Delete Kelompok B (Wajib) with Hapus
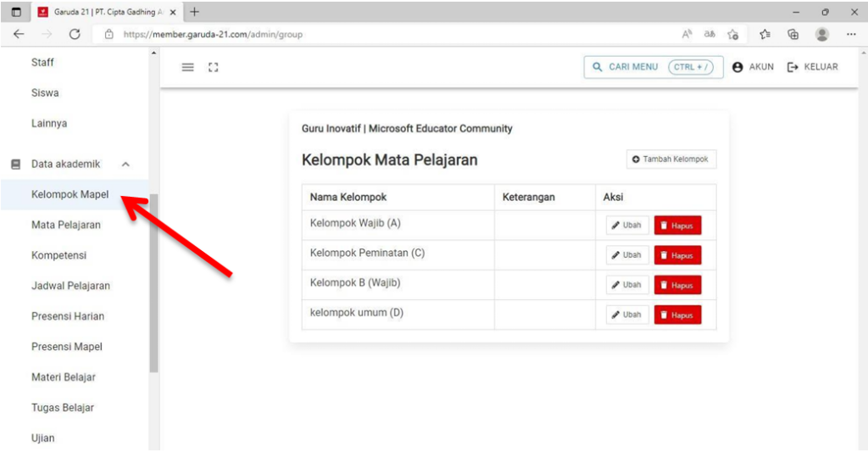 677,285
